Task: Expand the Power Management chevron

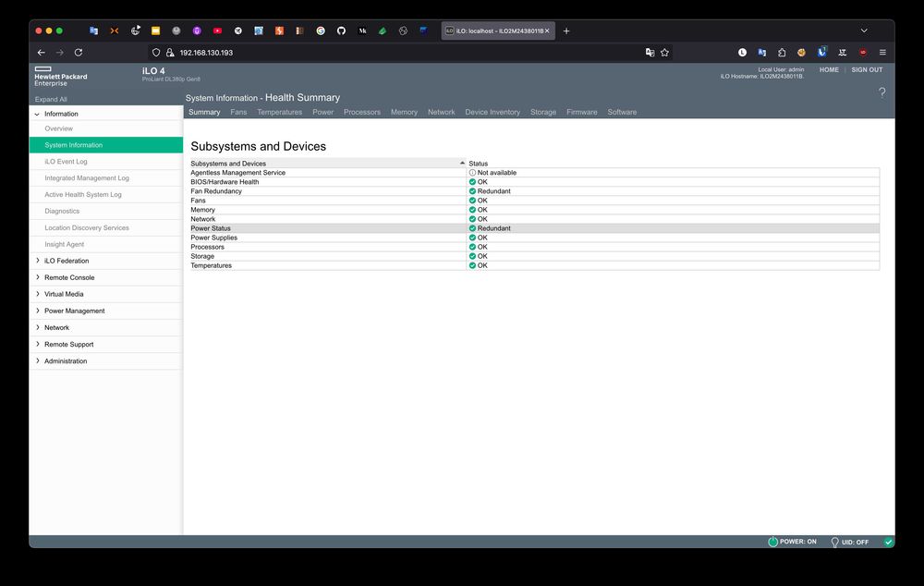Action: [38, 310]
